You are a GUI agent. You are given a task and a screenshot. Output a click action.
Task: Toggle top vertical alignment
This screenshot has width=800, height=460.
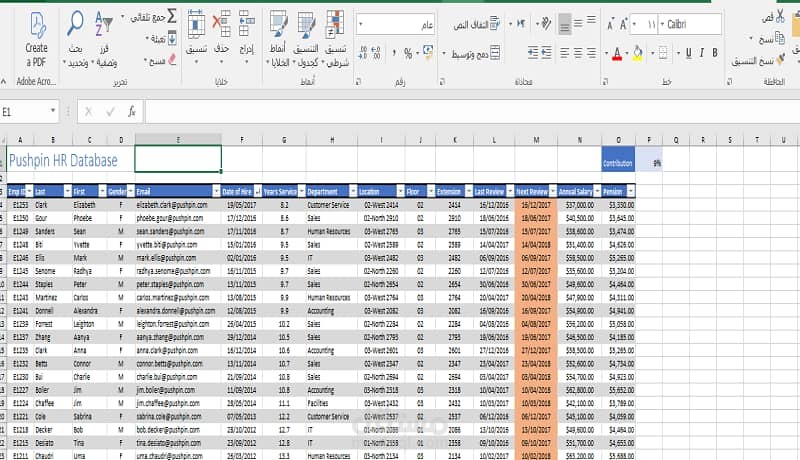click(591, 20)
